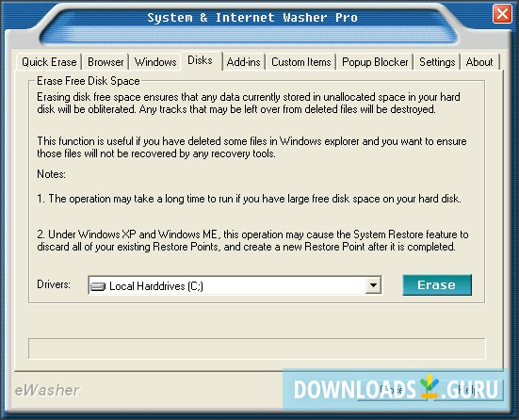Go to the Custom Items tab
The height and width of the screenshot is (420, 519).
(300, 62)
